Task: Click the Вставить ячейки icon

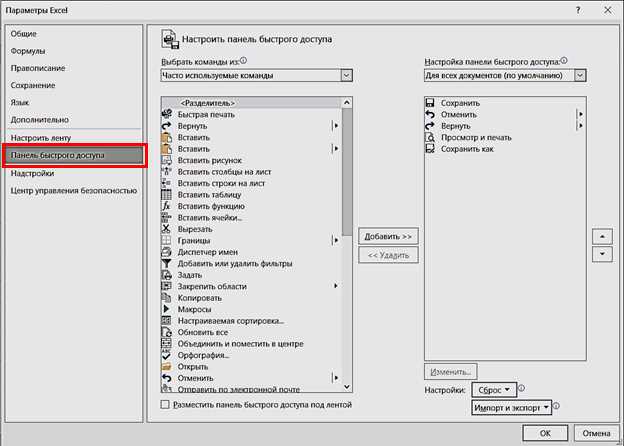Action: coord(166,218)
